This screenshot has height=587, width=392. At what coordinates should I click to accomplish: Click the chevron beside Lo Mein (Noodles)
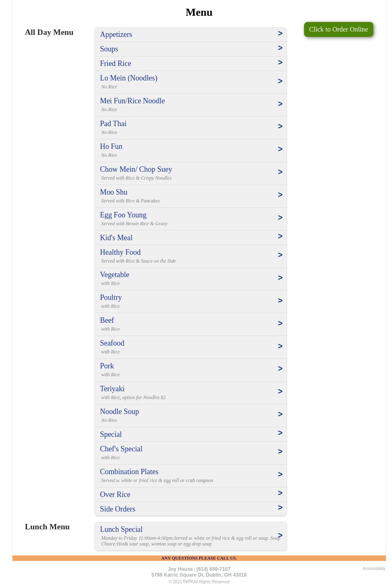point(280,81)
